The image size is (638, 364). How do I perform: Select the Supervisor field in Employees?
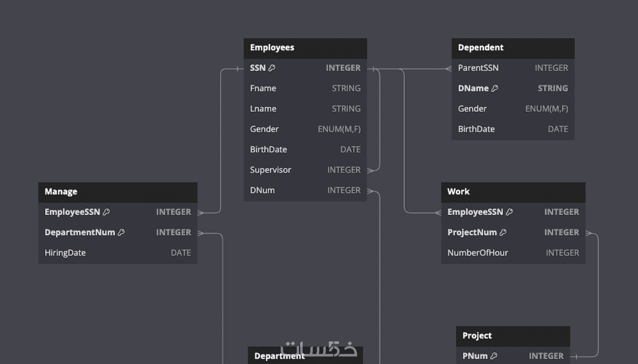click(x=271, y=170)
